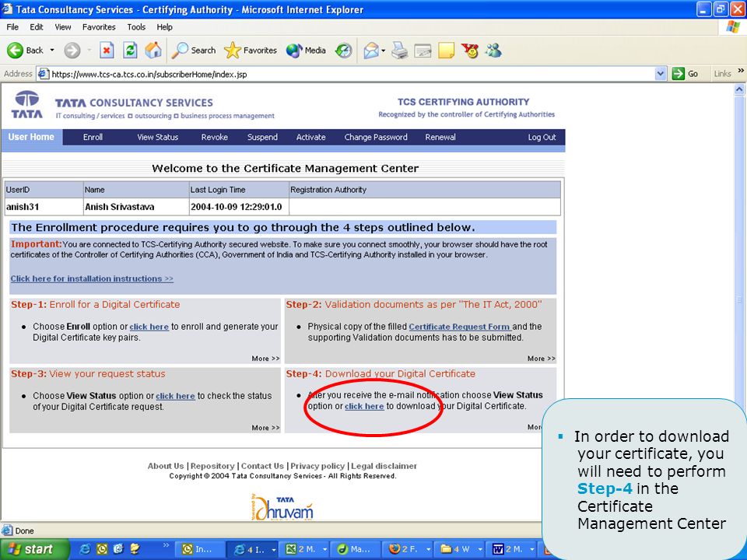Click the Mail envelope icon

(x=371, y=50)
